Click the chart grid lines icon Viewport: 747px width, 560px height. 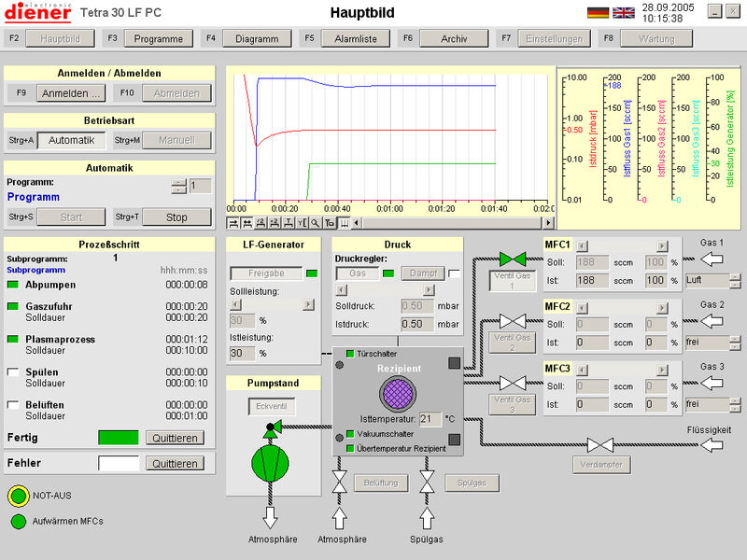point(343,223)
